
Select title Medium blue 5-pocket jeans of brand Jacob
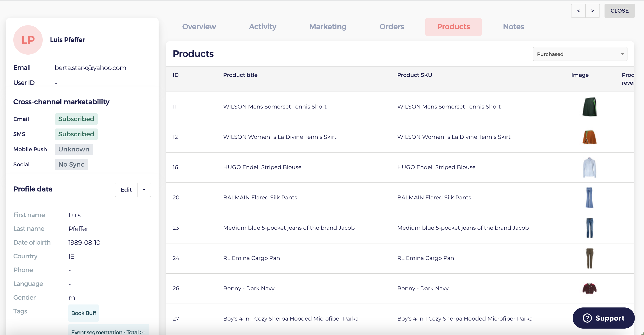pos(289,228)
